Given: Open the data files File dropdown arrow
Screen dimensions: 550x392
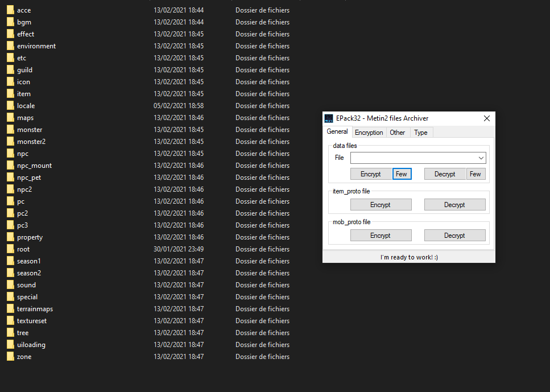Looking at the screenshot, I should coord(481,158).
